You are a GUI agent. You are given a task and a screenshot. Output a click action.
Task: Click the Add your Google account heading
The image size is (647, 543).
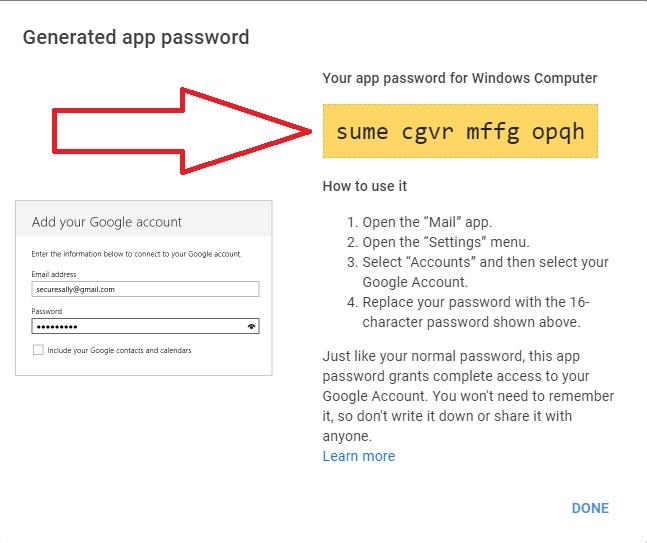(107, 222)
